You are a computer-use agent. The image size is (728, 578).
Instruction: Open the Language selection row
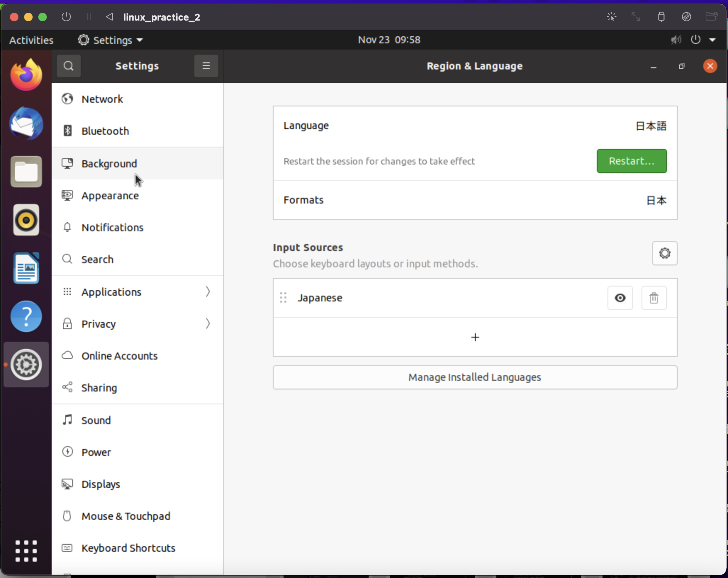(475, 126)
